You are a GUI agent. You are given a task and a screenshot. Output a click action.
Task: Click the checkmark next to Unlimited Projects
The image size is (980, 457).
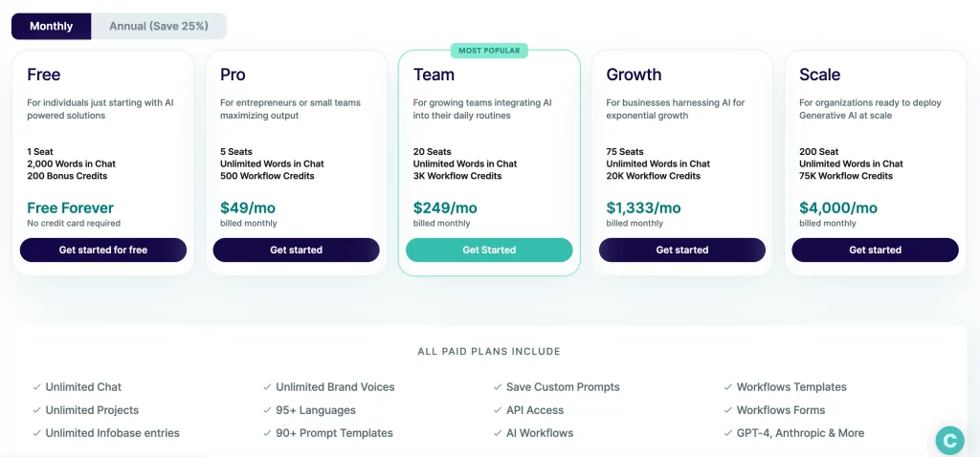[x=37, y=410]
